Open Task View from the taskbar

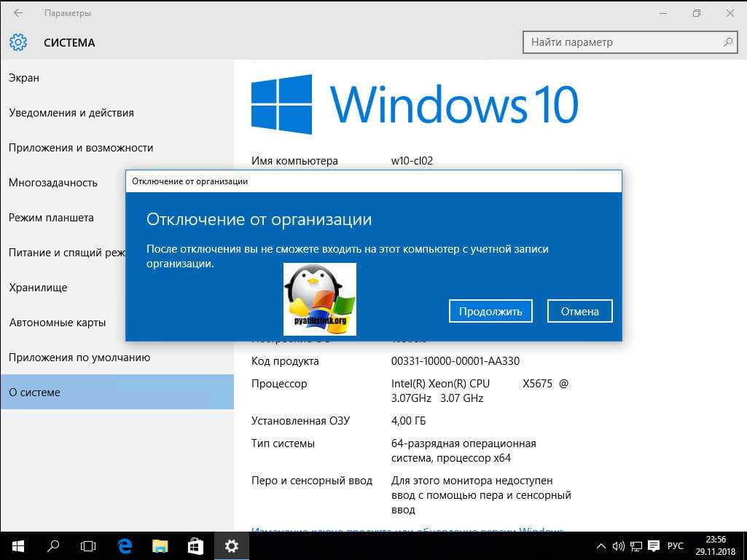click(88, 545)
